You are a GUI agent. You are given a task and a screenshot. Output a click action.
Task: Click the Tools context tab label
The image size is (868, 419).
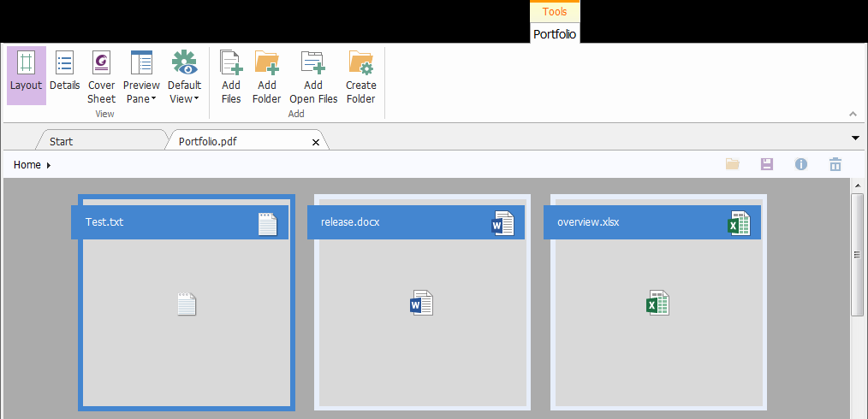[x=555, y=12]
